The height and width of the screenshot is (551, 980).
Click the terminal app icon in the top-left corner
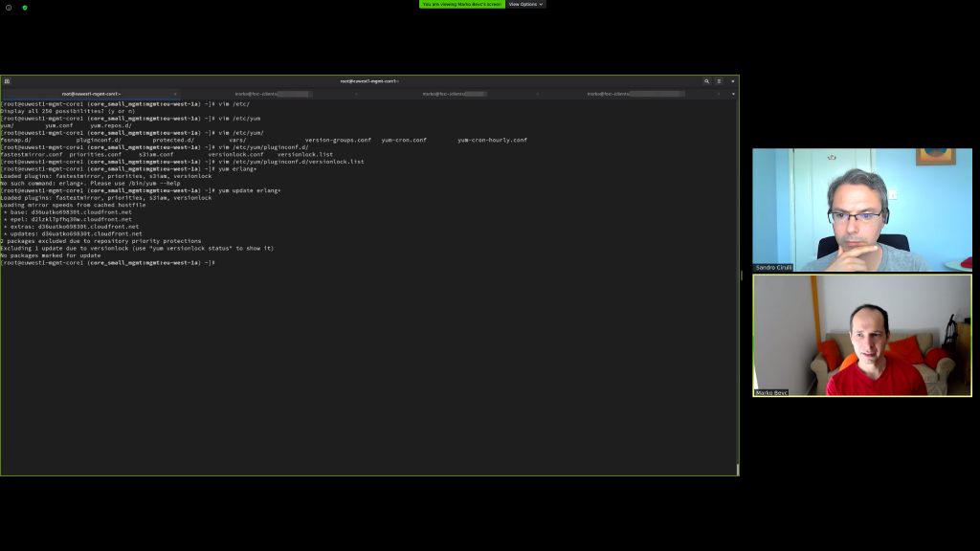tap(7, 81)
